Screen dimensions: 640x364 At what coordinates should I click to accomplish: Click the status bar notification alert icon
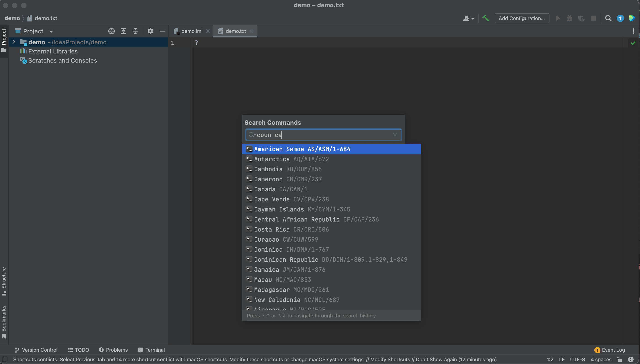coord(631,359)
